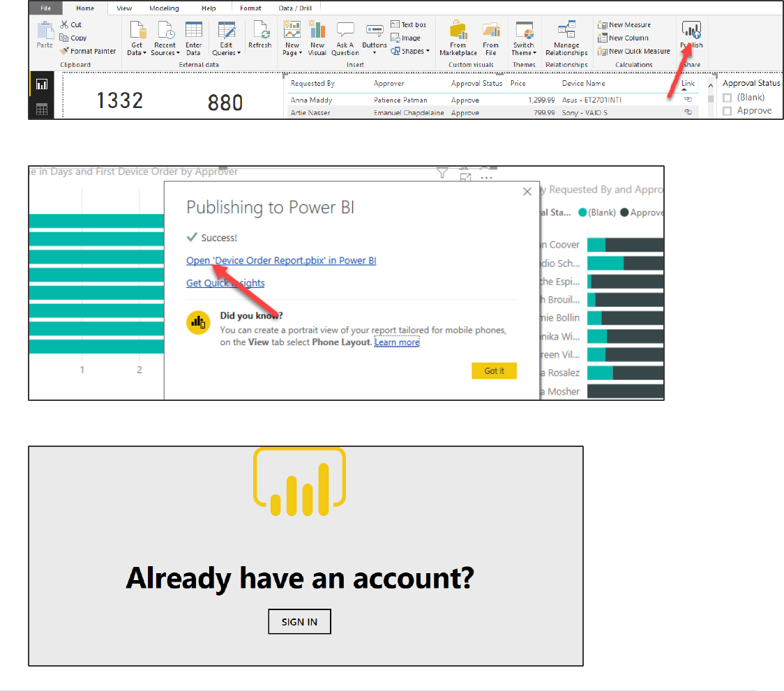Click the Approve dark legend swatch
Image resolution: width=784 pixels, height=691 pixels.
(624, 213)
